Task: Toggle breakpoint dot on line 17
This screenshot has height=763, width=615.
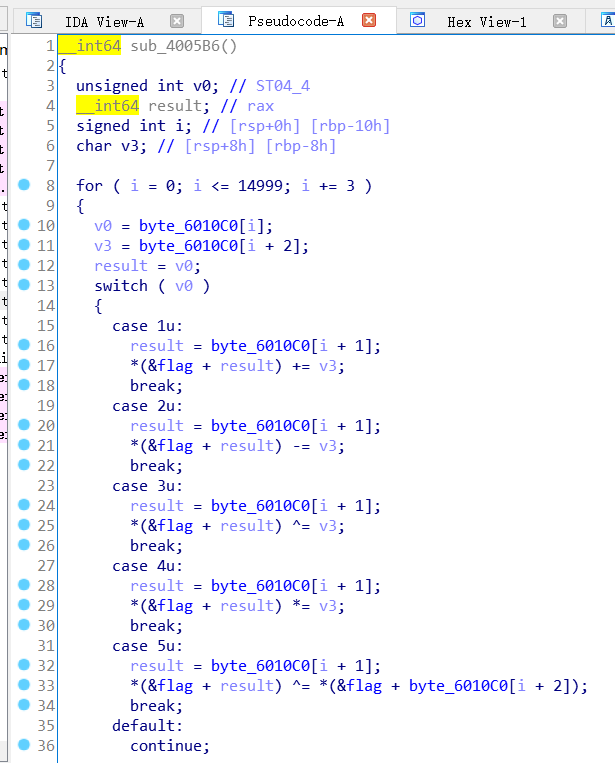Action: [24, 364]
